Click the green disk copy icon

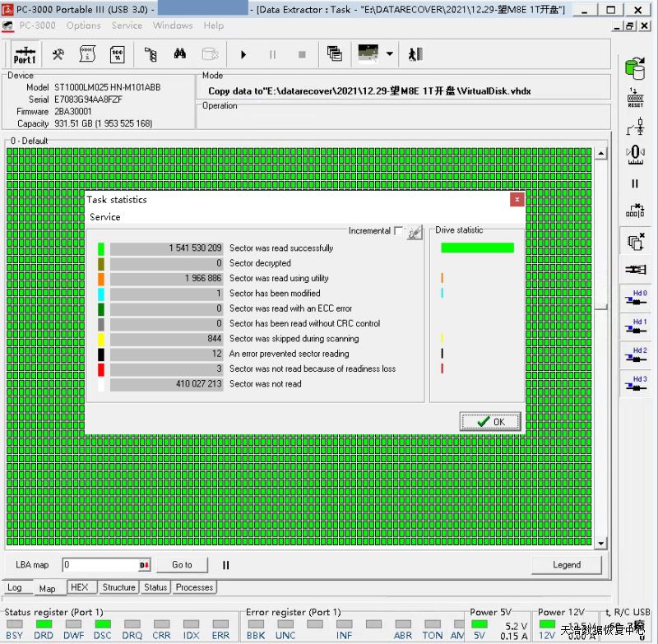(x=635, y=67)
